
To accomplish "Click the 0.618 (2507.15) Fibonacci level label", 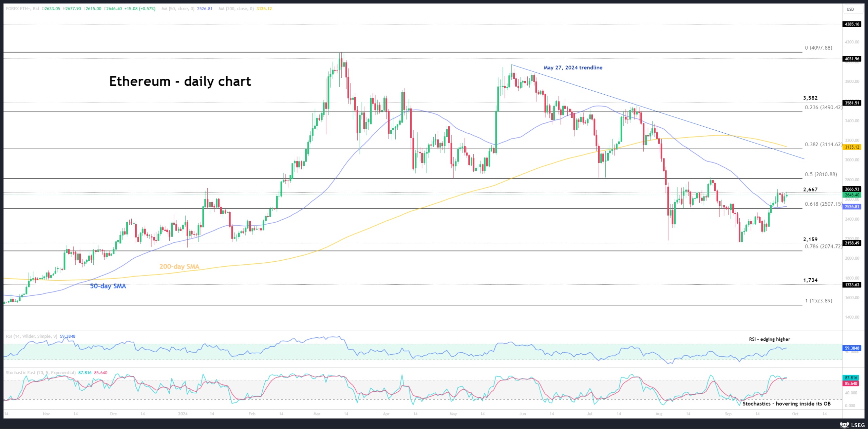I will (823, 204).
